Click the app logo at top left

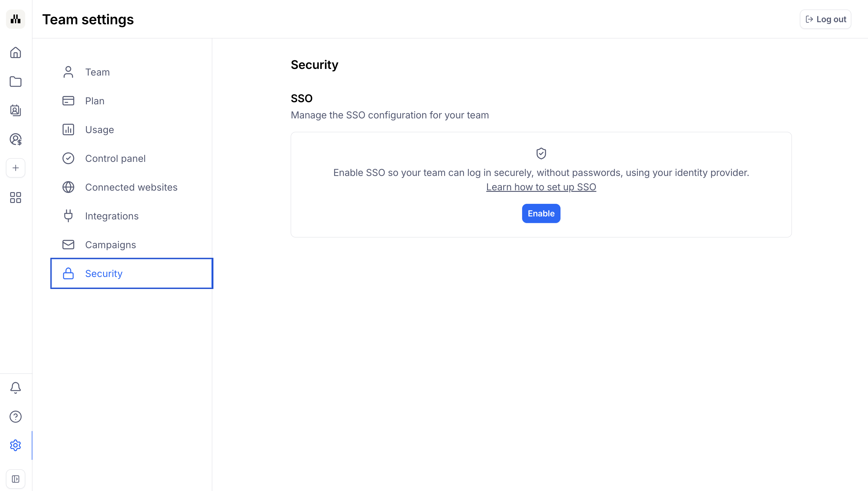[16, 19]
